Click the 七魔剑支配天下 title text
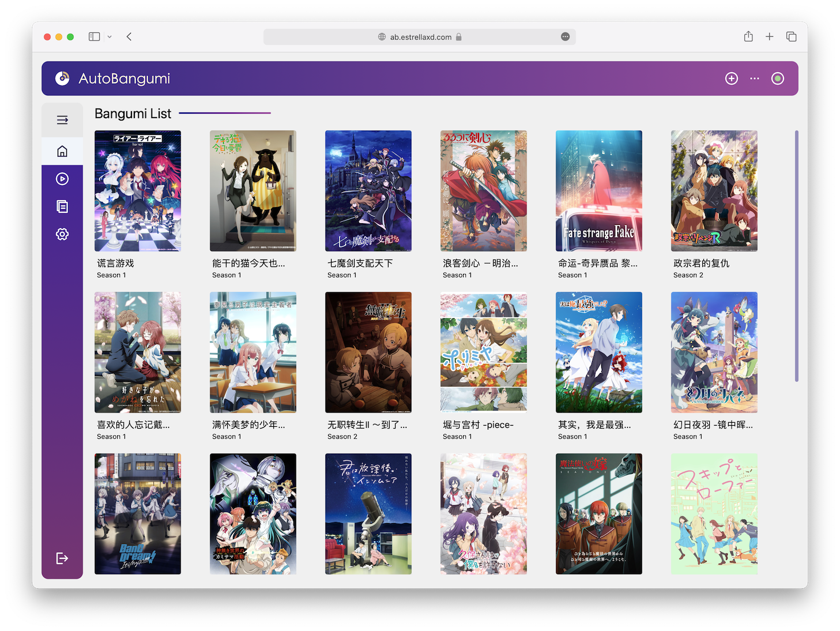840x631 pixels. pos(360,263)
